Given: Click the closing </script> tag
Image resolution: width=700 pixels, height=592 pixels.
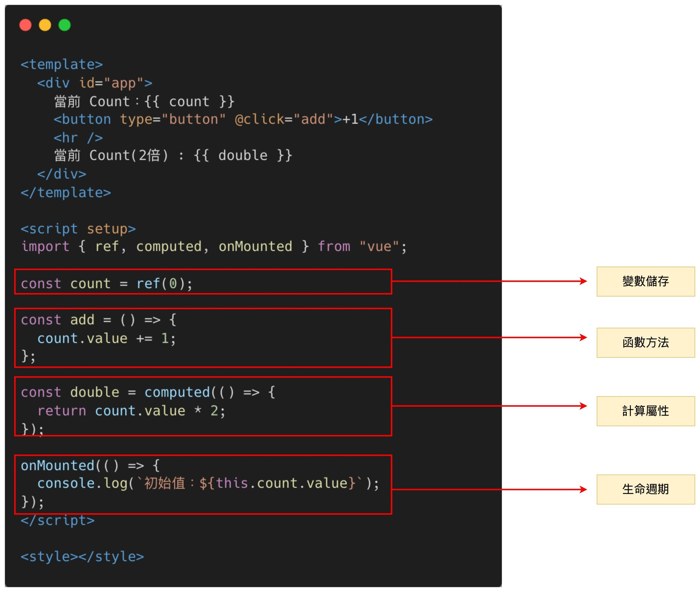Looking at the screenshot, I should [x=58, y=521].
